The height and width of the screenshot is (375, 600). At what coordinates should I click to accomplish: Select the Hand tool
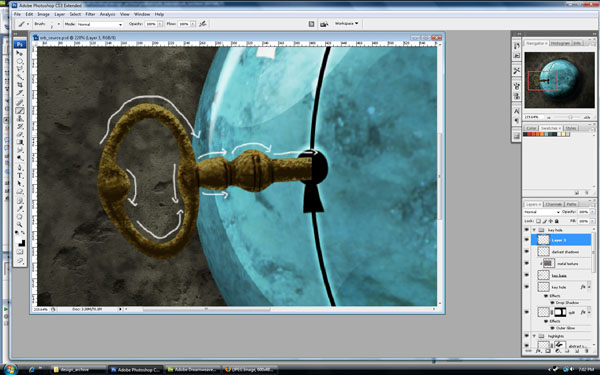click(x=20, y=217)
